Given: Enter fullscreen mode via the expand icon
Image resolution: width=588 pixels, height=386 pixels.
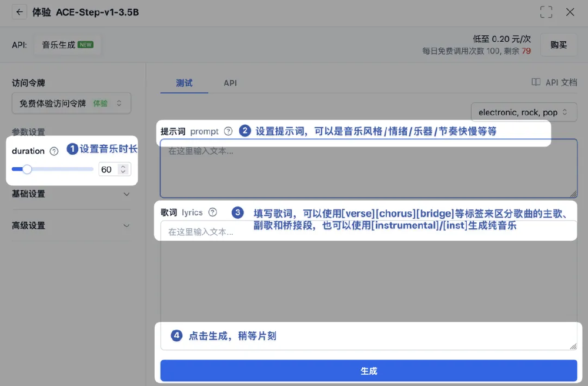Looking at the screenshot, I should tap(546, 11).
